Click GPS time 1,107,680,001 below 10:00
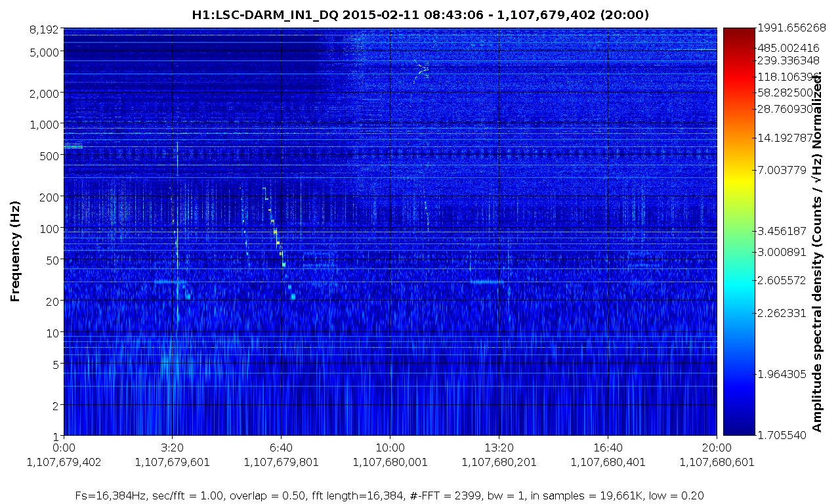The image size is (840, 504). coord(390,462)
